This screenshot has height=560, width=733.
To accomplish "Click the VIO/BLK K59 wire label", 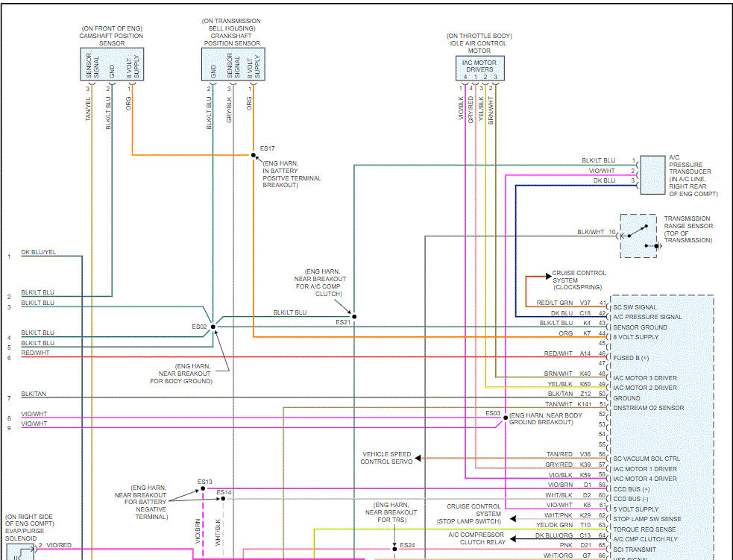I will (x=570, y=475).
